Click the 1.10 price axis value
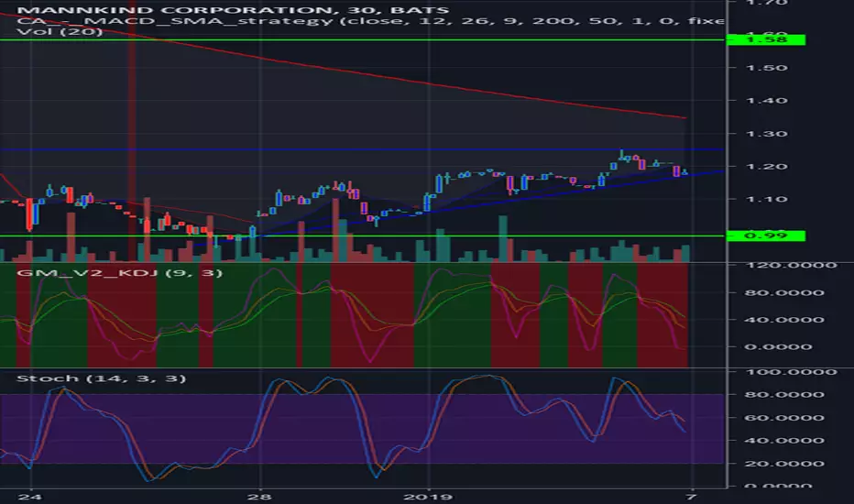The image size is (854, 504). pyautogui.click(x=766, y=200)
